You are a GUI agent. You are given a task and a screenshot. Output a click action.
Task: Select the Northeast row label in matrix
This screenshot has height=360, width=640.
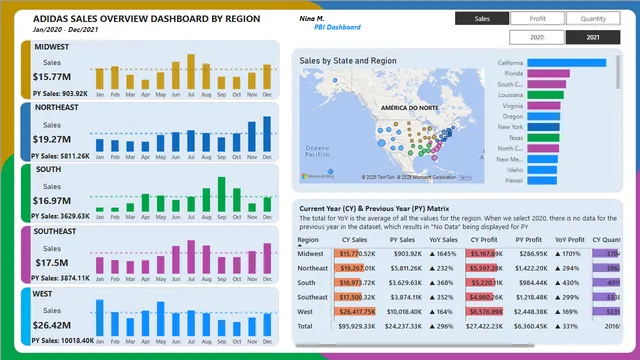312,268
